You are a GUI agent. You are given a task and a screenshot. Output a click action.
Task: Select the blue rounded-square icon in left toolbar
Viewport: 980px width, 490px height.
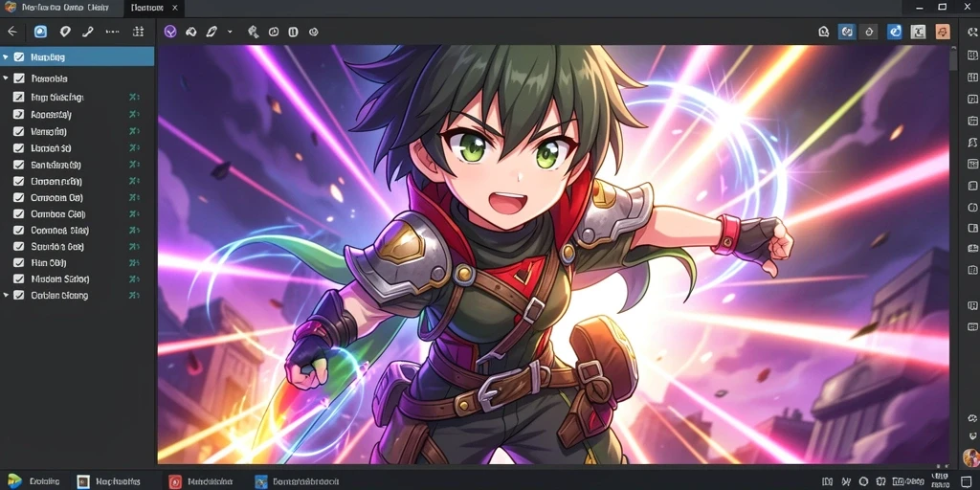click(x=40, y=32)
